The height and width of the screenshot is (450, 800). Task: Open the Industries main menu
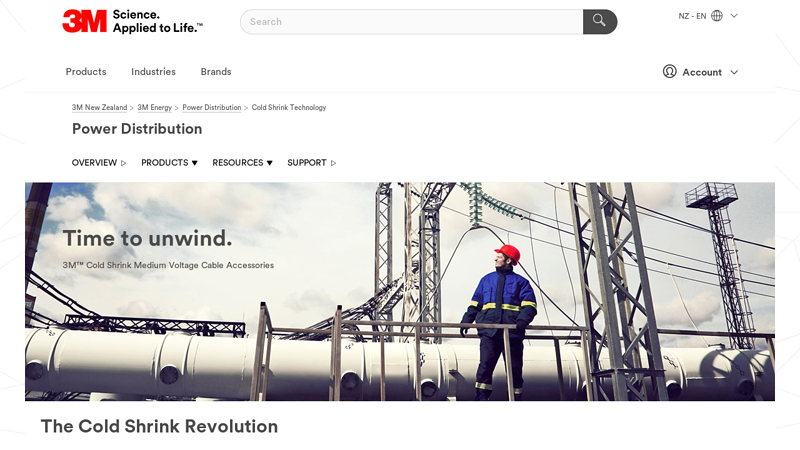[x=153, y=72]
